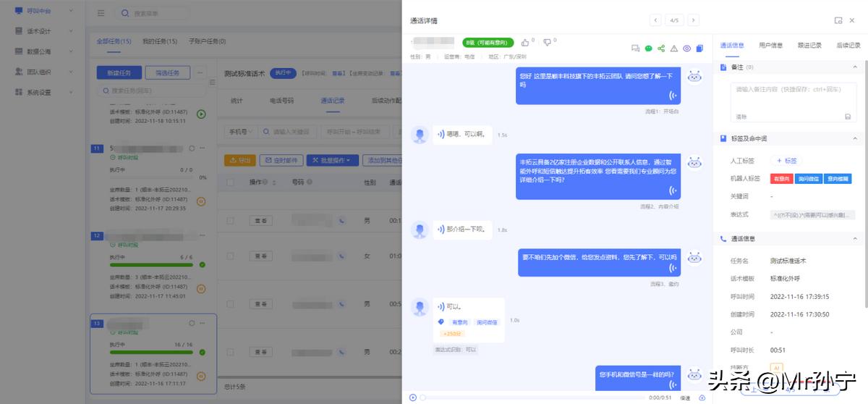
Task: Click the warning triangle icon
Action: click(x=674, y=49)
